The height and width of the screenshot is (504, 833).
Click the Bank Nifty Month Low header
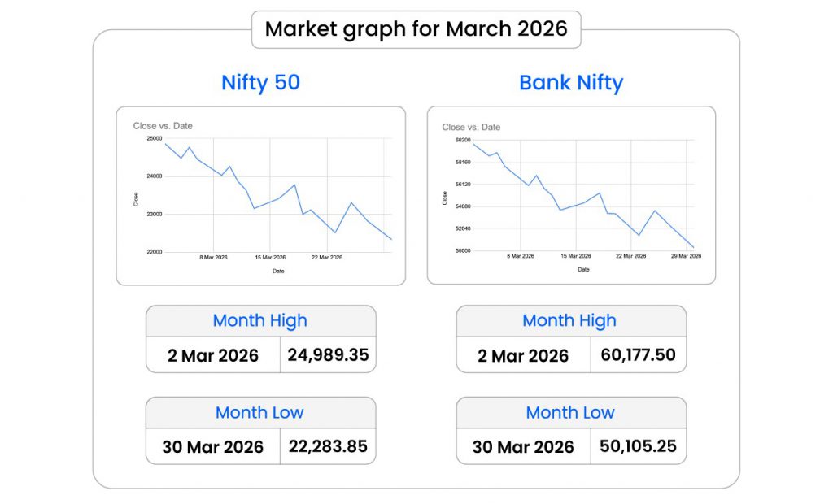pyautogui.click(x=569, y=413)
